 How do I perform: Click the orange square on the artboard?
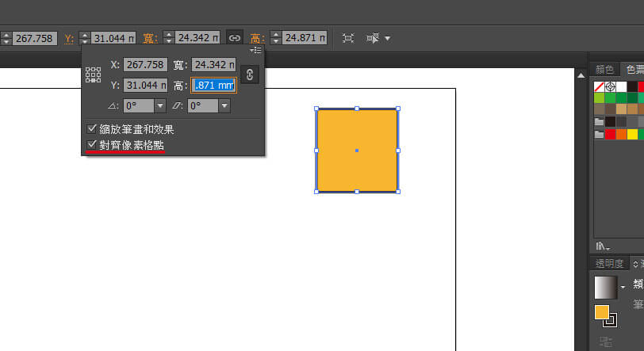pyautogui.click(x=357, y=151)
